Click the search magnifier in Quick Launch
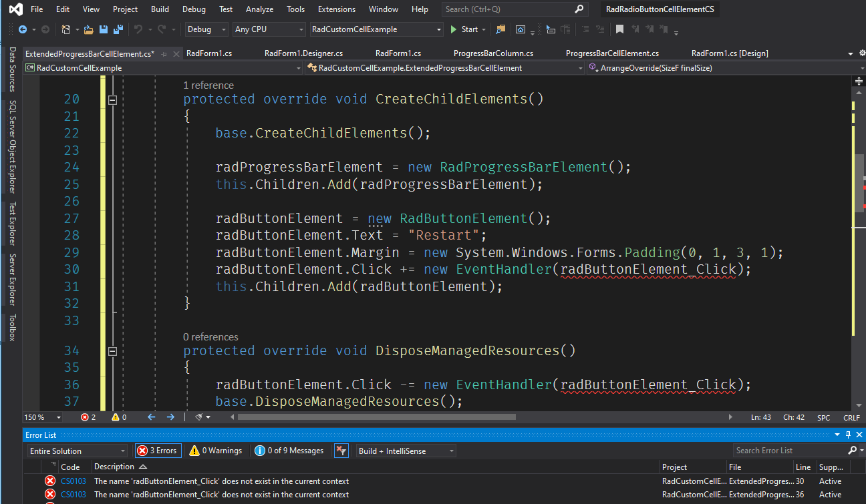This screenshot has height=504, width=866. [x=579, y=9]
